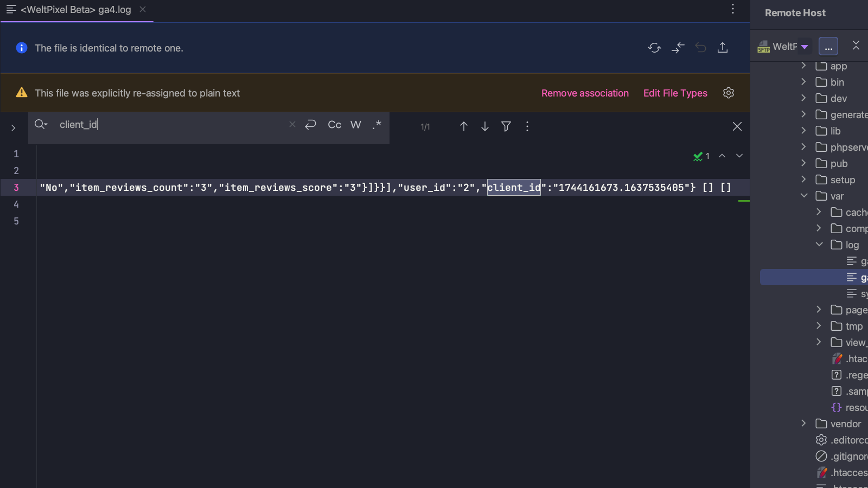868x488 pixels.
Task: Expand the dev folder
Action: point(803,98)
